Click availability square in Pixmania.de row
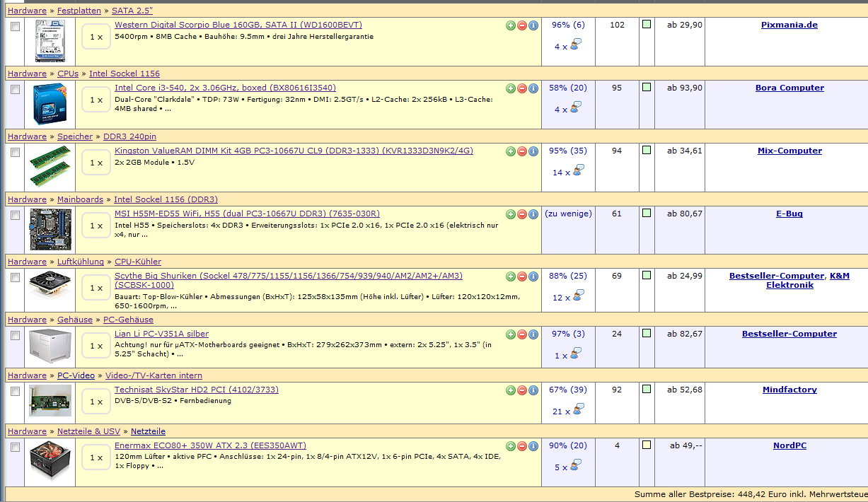The image size is (868, 502). (647, 25)
